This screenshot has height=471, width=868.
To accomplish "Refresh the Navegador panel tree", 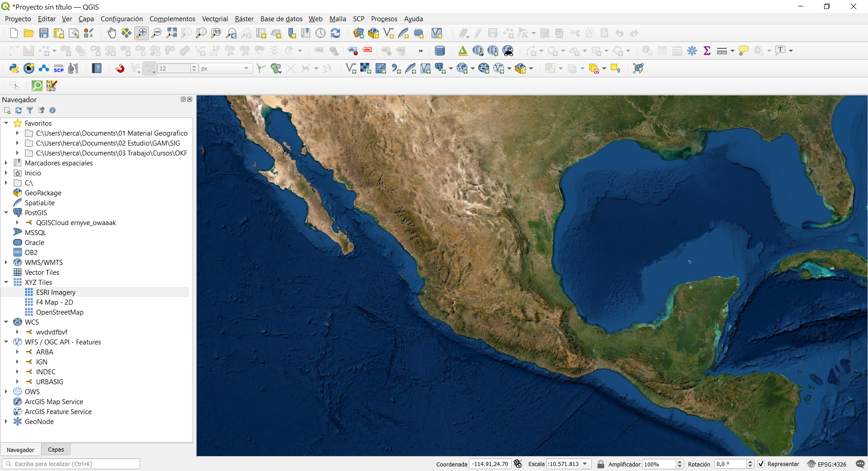I will click(19, 110).
